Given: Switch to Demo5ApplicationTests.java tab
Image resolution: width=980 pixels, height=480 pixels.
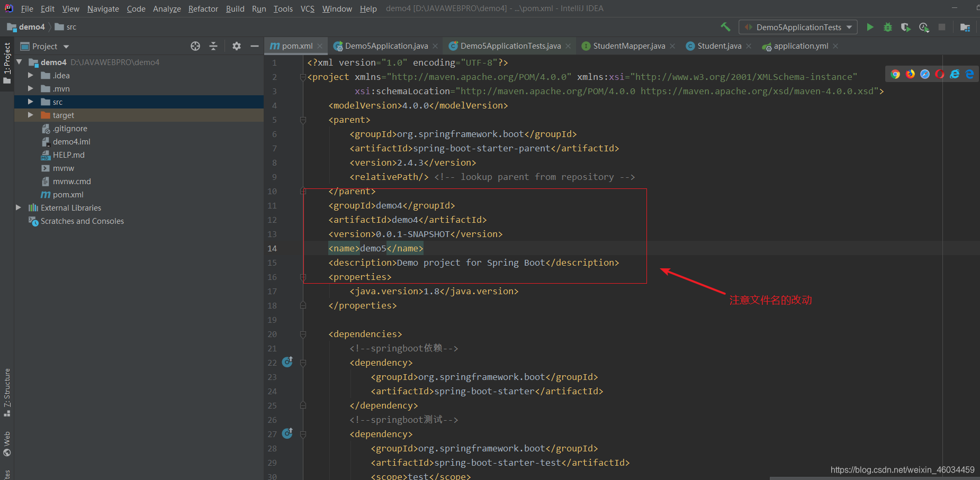Looking at the screenshot, I should coord(510,46).
